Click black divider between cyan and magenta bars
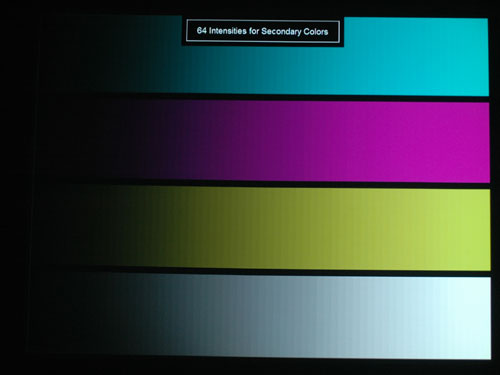The image size is (500, 375). (263, 98)
